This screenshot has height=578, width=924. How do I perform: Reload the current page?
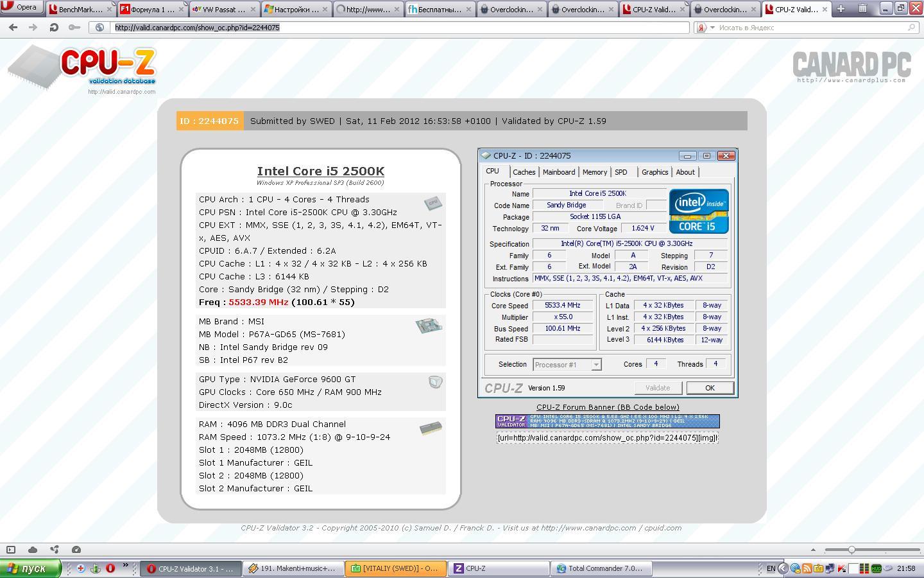coord(54,28)
